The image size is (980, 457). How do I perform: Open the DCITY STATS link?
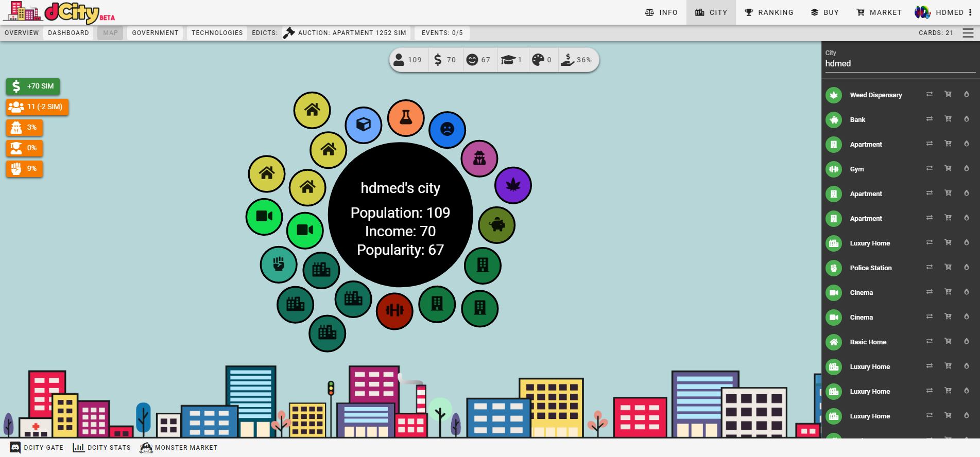(x=102, y=448)
